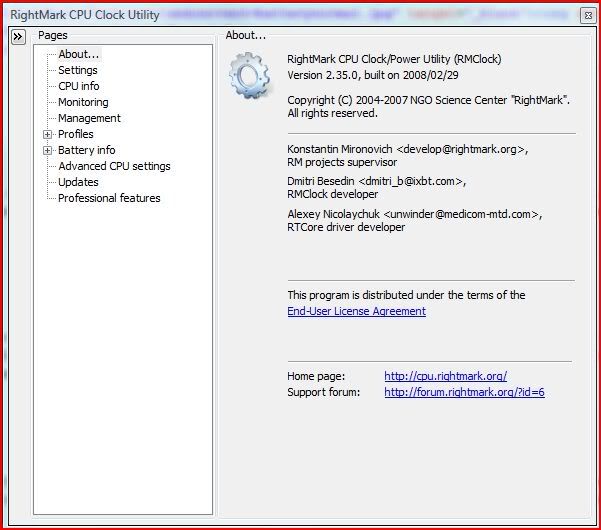Click the RM projects supervisor text
The width and height of the screenshot is (601, 530).
342,162
